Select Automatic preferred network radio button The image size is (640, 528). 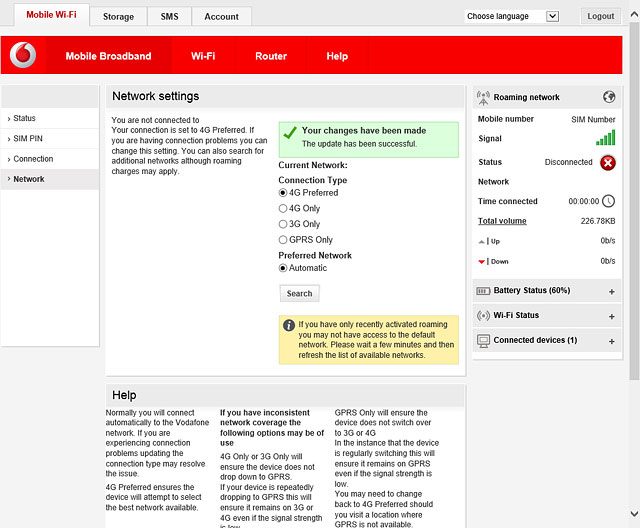click(x=283, y=268)
